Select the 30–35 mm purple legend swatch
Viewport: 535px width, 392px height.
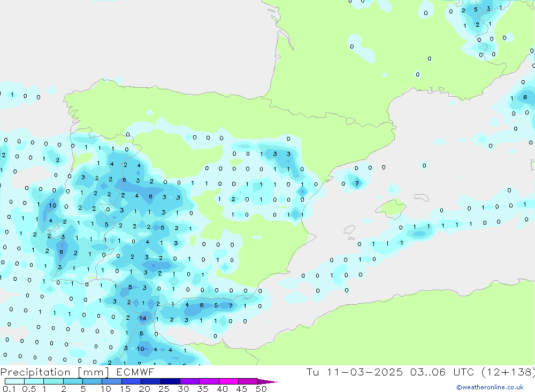(x=190, y=381)
